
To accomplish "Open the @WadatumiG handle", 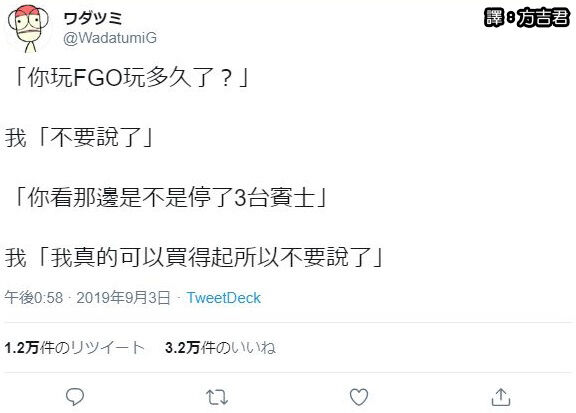I will point(110,38).
